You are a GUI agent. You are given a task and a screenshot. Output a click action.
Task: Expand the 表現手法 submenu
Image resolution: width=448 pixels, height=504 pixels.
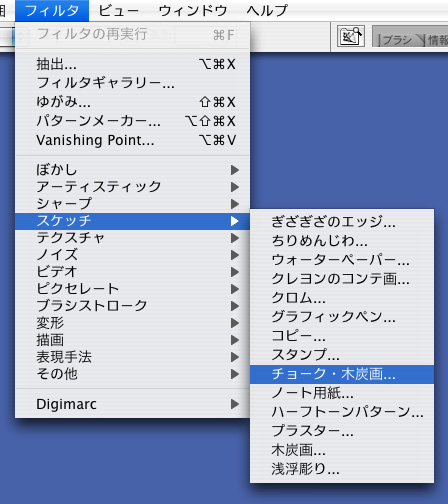[132, 357]
